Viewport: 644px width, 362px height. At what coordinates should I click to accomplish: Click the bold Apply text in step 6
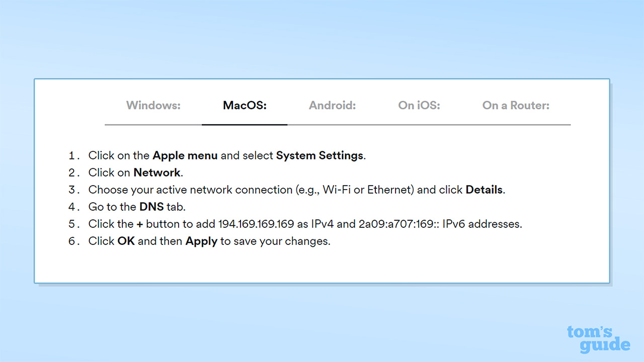(x=201, y=241)
